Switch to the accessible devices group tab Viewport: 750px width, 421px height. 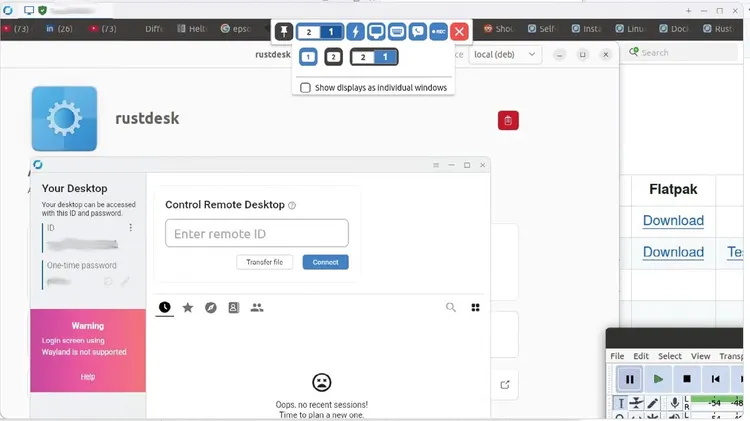(x=257, y=308)
